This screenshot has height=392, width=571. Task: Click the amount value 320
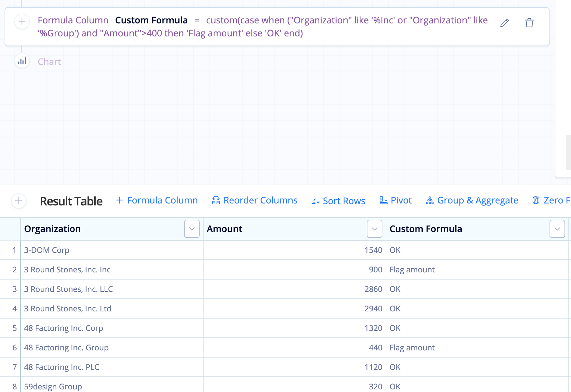(x=376, y=386)
